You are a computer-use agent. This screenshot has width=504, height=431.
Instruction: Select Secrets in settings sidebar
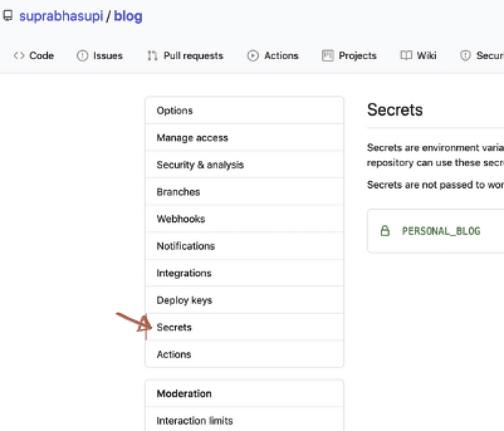coord(244,327)
